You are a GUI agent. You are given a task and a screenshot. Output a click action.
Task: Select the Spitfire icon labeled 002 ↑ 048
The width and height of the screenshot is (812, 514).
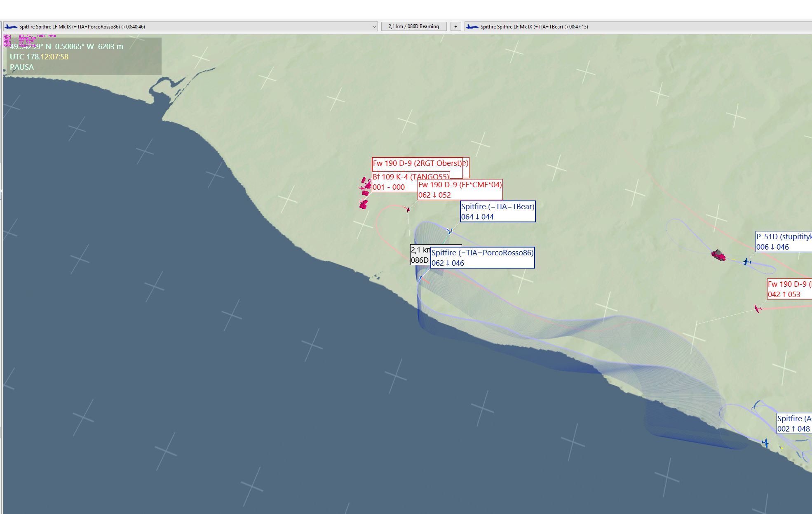(765, 443)
